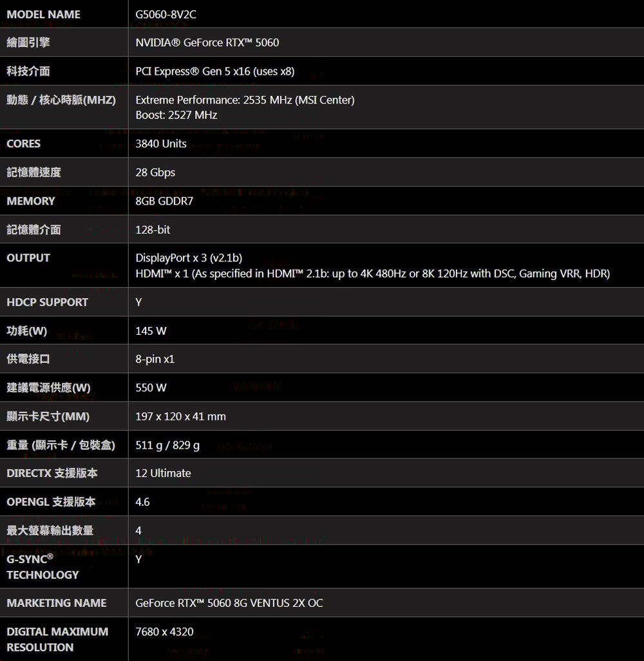Click the 128-bit memory interface value
The image size is (644, 661).
pos(153,230)
